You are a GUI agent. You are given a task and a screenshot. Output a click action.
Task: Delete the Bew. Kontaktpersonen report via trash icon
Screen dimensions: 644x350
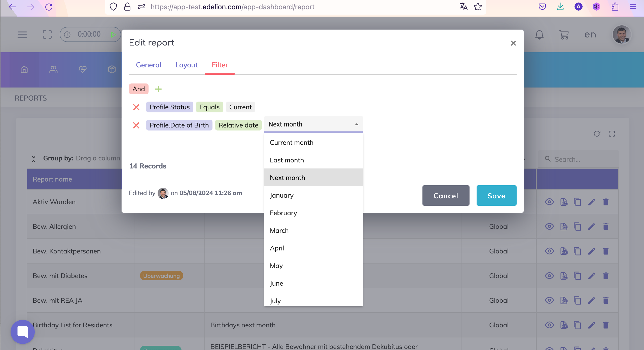pos(606,251)
